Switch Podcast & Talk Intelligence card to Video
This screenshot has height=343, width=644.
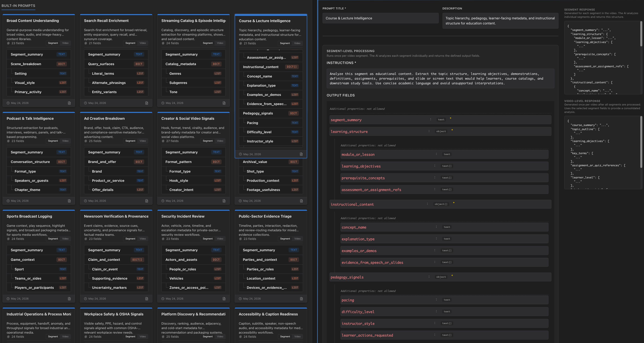coord(65,141)
